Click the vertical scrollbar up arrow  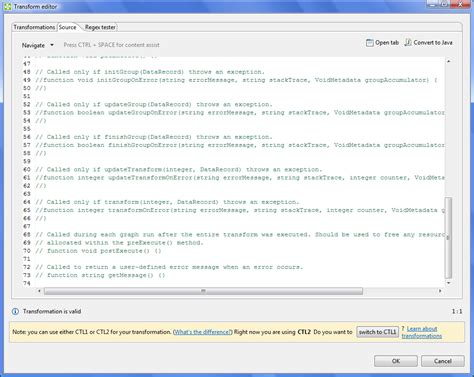(x=449, y=61)
